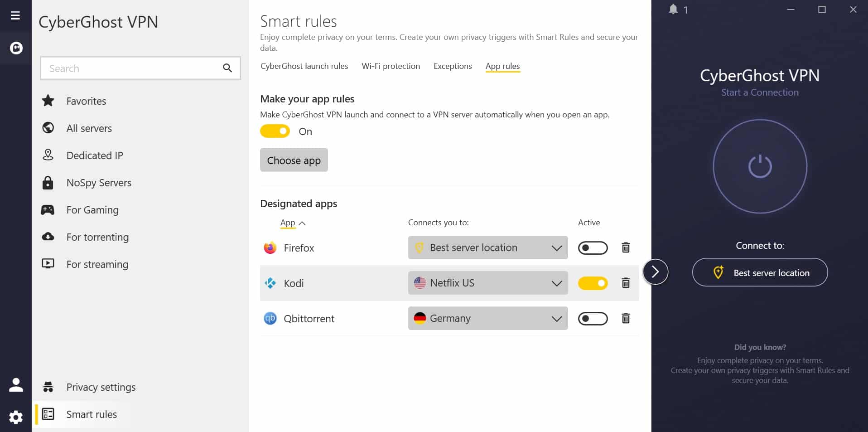
Task: Disable the Kodi rule toggle
Action: pos(593,283)
